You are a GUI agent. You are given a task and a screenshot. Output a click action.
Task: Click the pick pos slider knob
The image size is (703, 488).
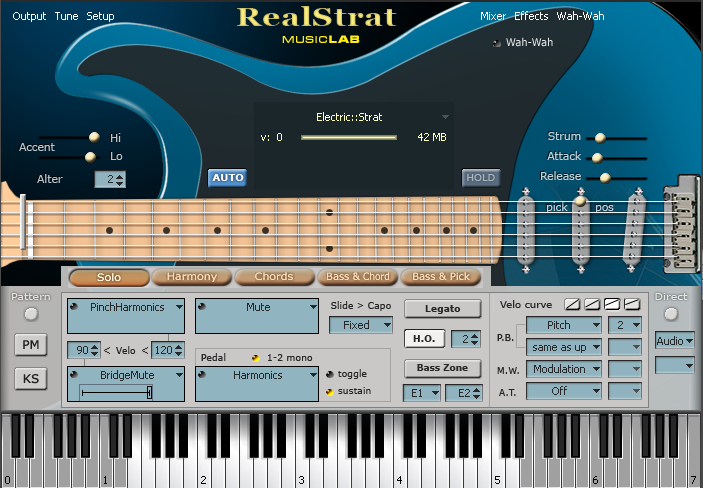[x=581, y=201]
